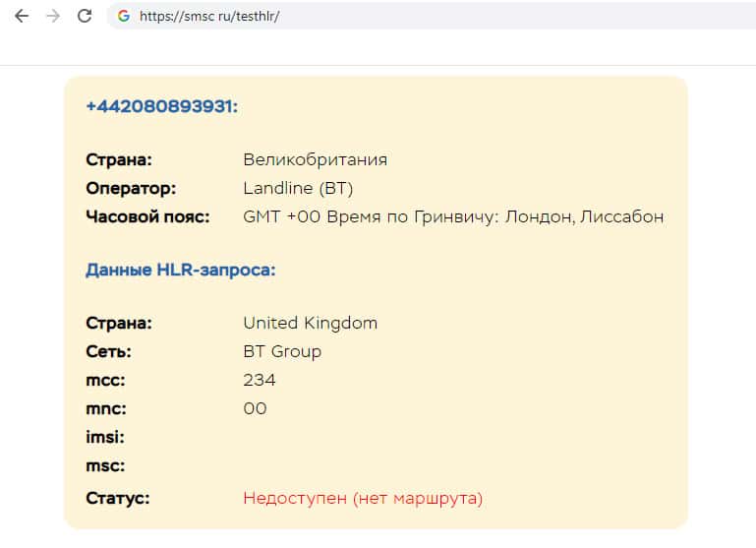Click the Часовой пояс: label
Image resolution: width=756 pixels, height=548 pixels.
(x=148, y=216)
